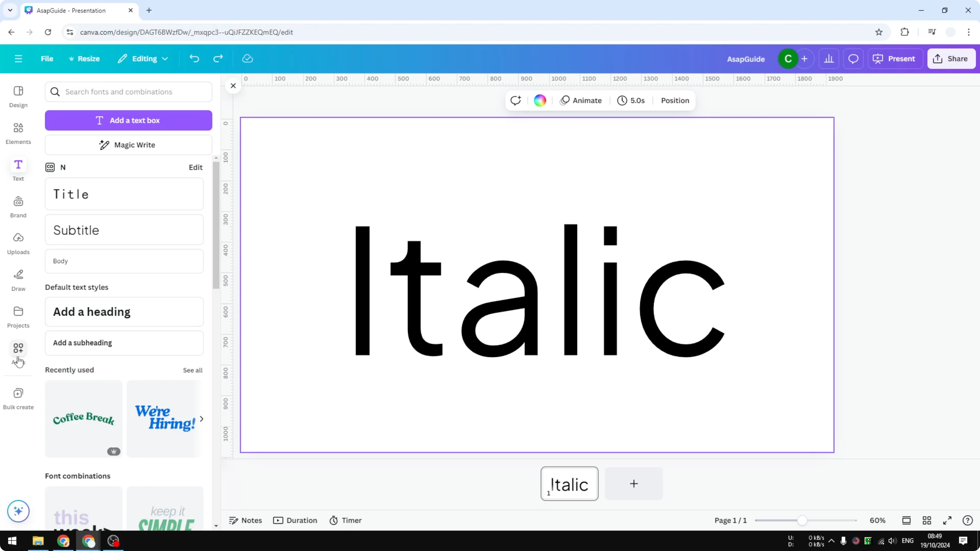Open the color wheel in the toolbar

tap(540, 100)
